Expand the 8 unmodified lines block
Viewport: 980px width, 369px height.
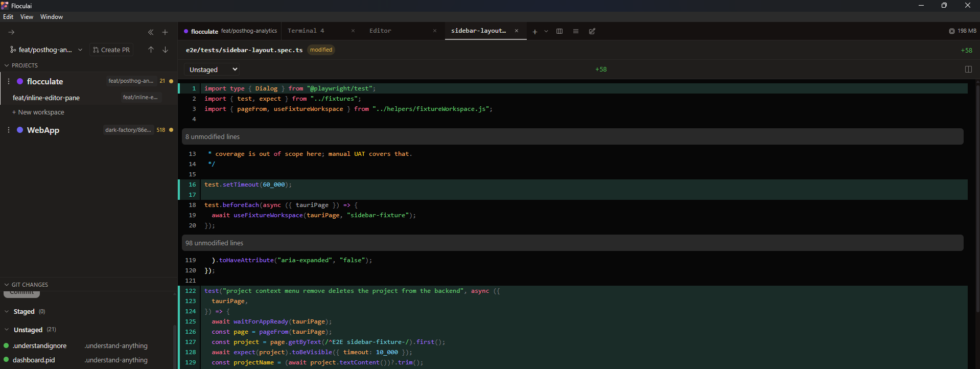573,136
